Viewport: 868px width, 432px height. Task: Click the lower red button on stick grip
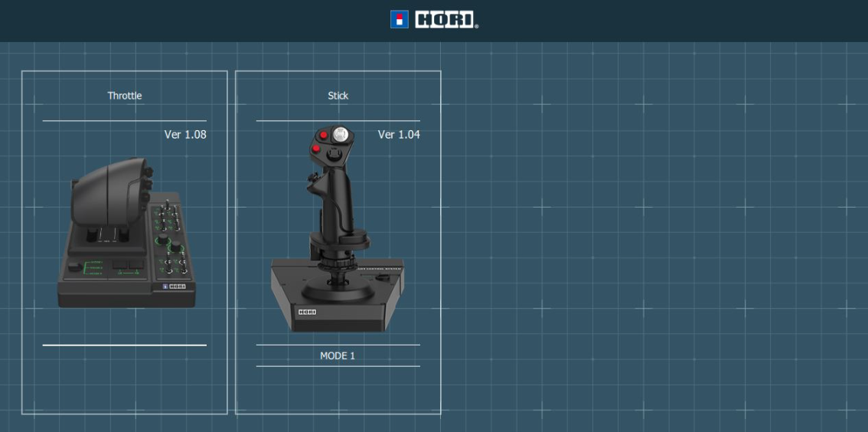(x=316, y=149)
